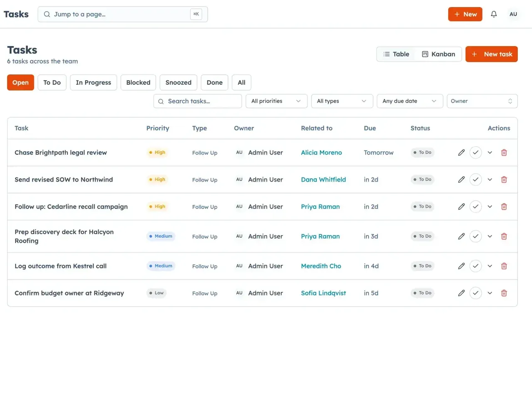Delete the Log outcome from Kestrel call task
The image size is (532, 399).
pyautogui.click(x=504, y=266)
